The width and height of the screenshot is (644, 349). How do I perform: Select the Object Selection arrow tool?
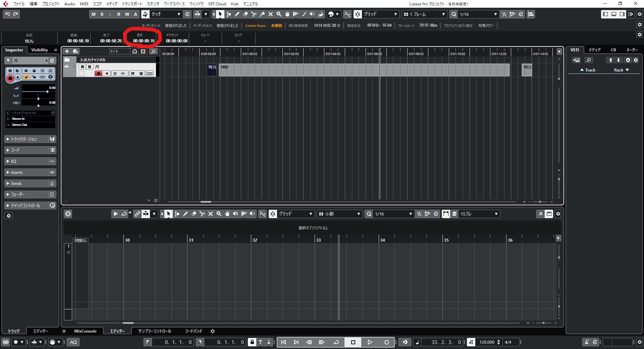pos(220,14)
